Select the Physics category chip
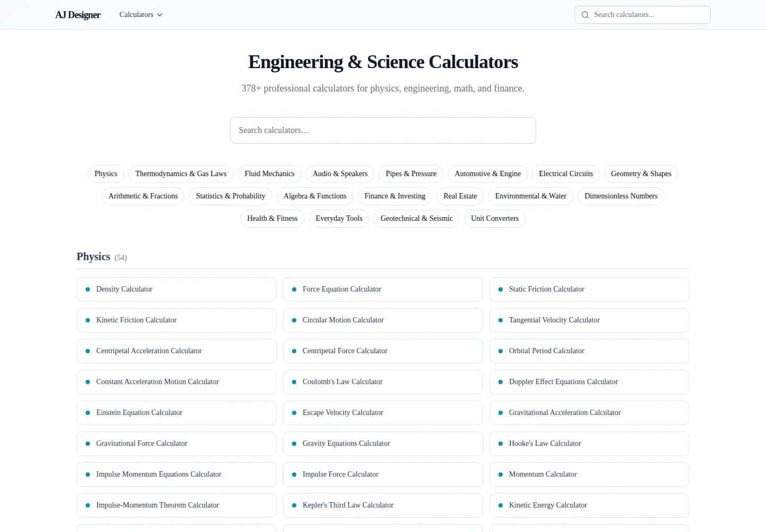 pyautogui.click(x=106, y=174)
